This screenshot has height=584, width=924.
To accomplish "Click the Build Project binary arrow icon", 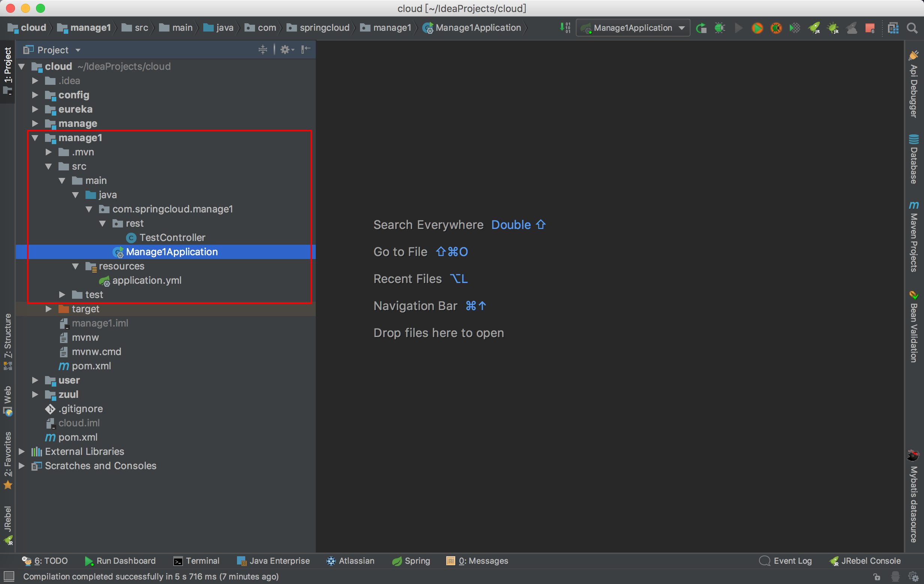I will click(565, 28).
